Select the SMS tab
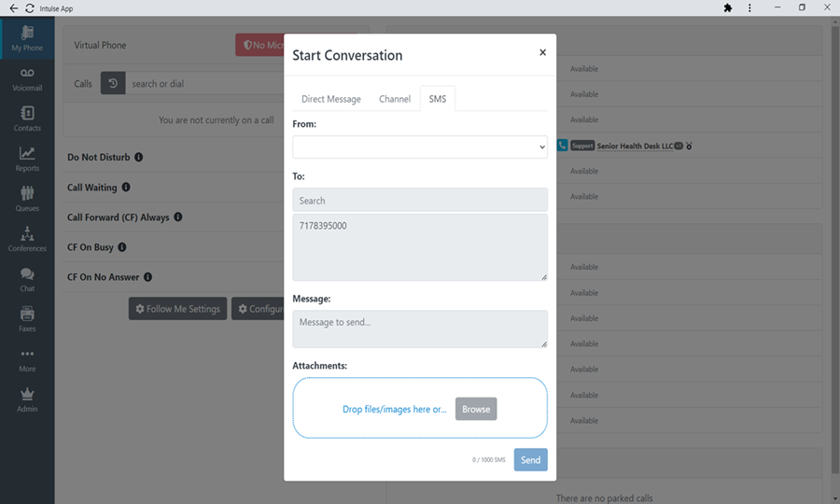840x504 pixels. (438, 99)
